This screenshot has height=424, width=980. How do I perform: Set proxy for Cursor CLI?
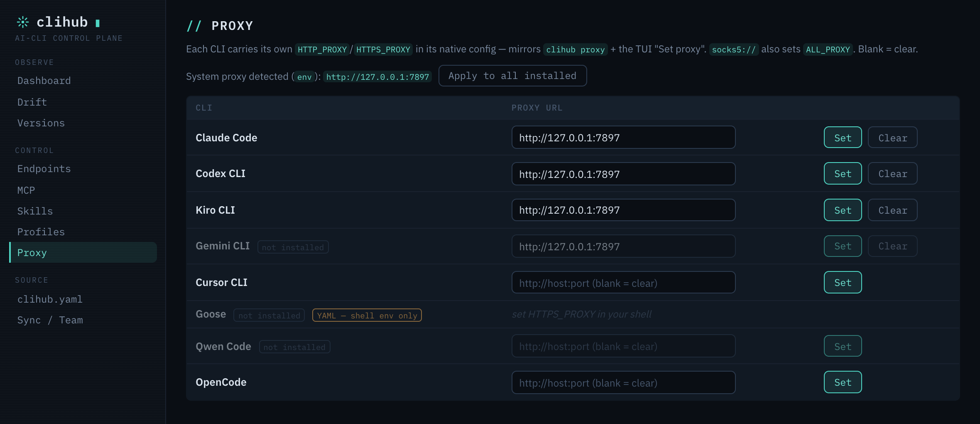coord(843,282)
